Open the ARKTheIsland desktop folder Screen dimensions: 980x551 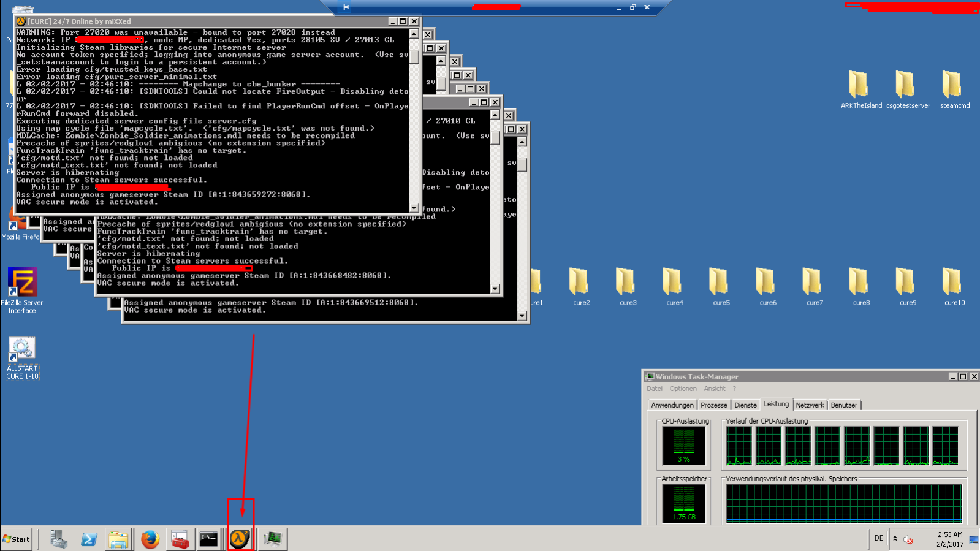860,89
